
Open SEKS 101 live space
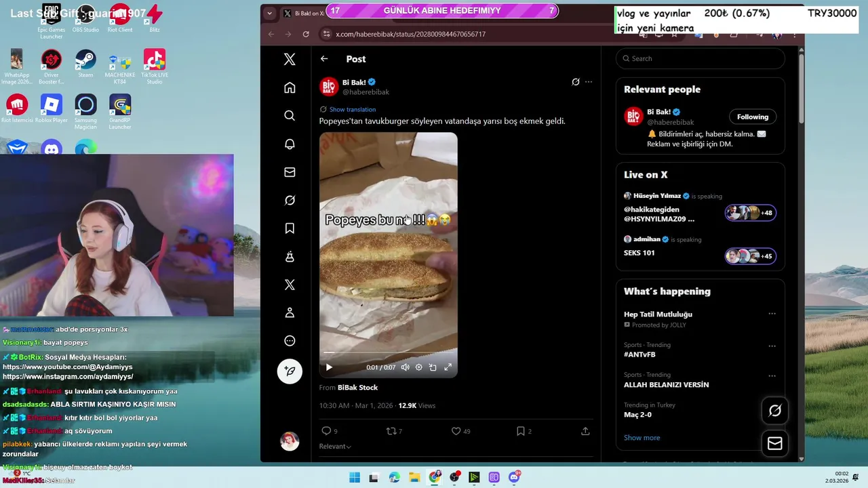pyautogui.click(x=700, y=251)
